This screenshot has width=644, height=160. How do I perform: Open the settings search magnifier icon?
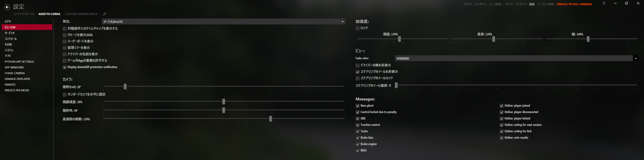point(104,14)
